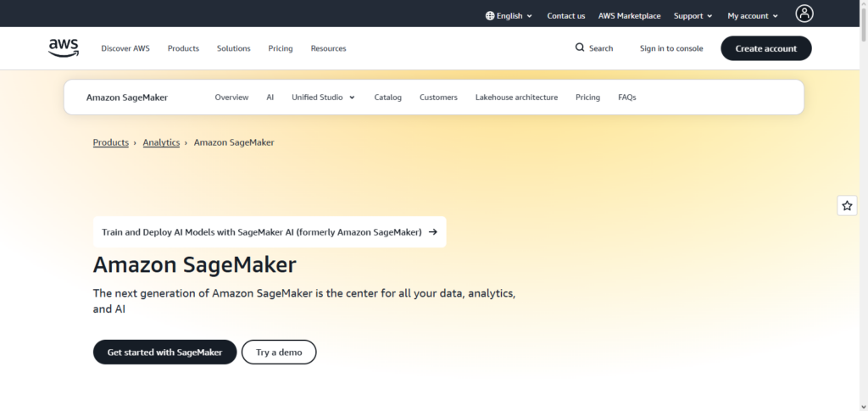Open the top Pricing menu
868x411 pixels.
[x=280, y=48]
